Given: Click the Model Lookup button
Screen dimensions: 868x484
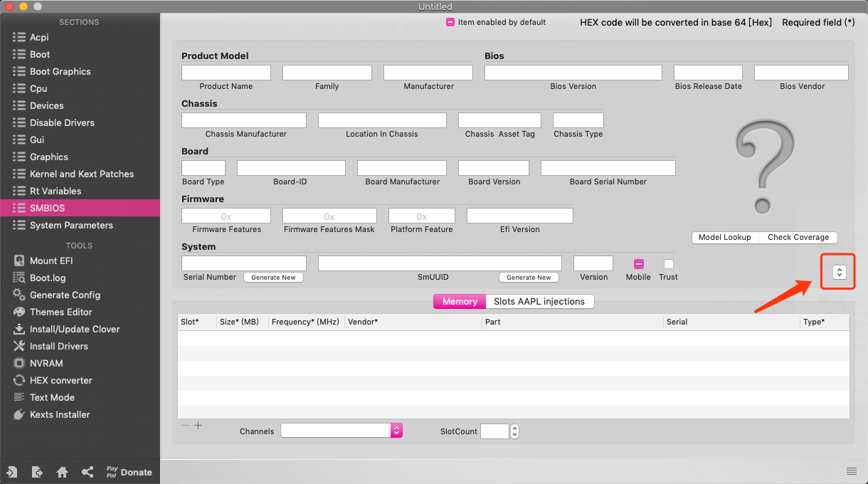Looking at the screenshot, I should [725, 237].
